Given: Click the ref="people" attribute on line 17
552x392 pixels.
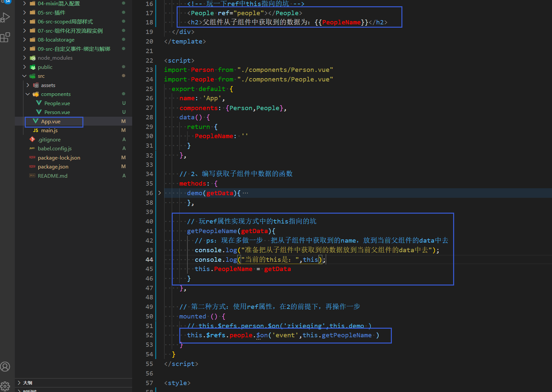Looking at the screenshot, I should point(241,13).
